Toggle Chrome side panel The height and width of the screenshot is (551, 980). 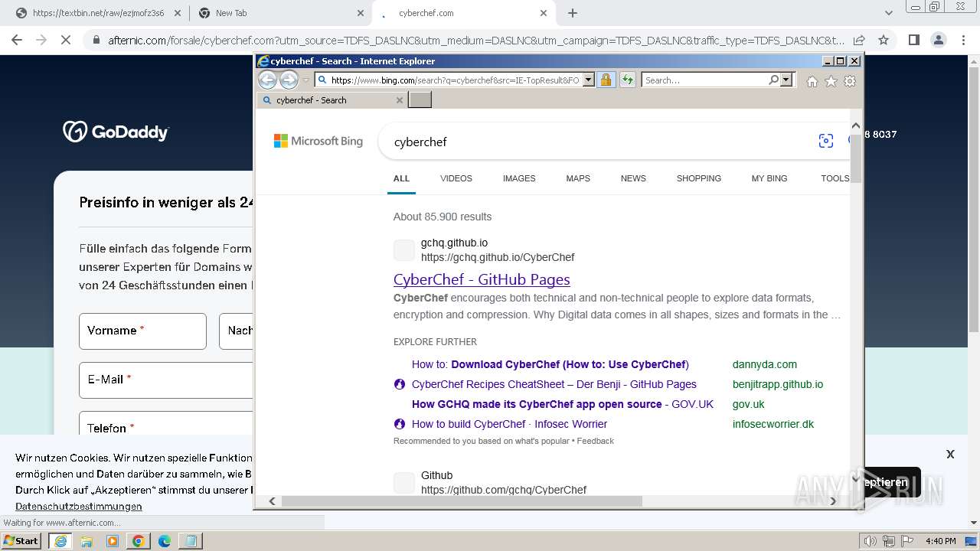click(x=913, y=40)
